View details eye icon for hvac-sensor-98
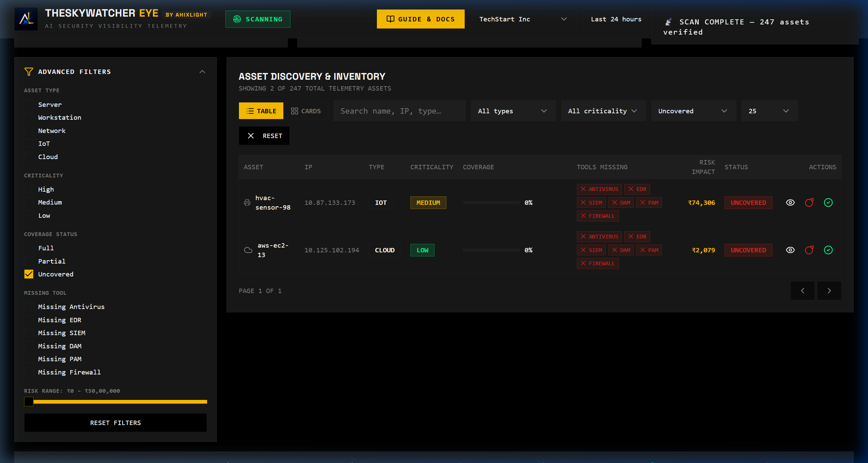868x463 pixels. coord(790,202)
